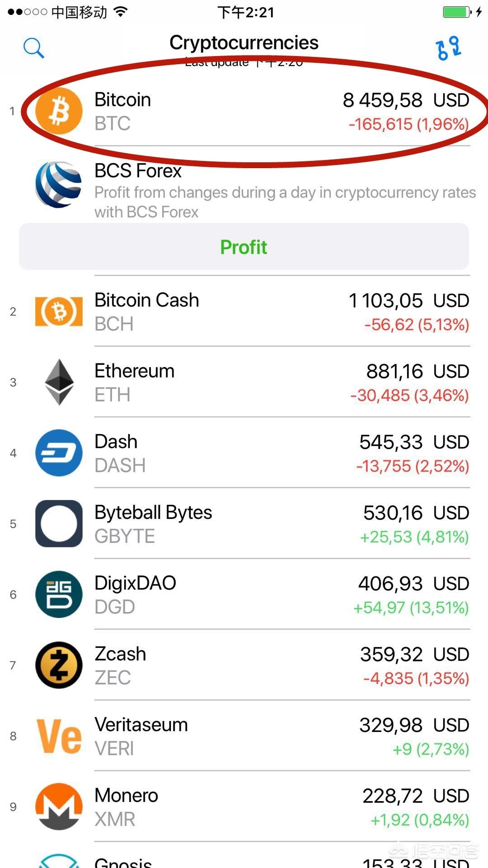Tap the blue Dash logo

click(59, 453)
